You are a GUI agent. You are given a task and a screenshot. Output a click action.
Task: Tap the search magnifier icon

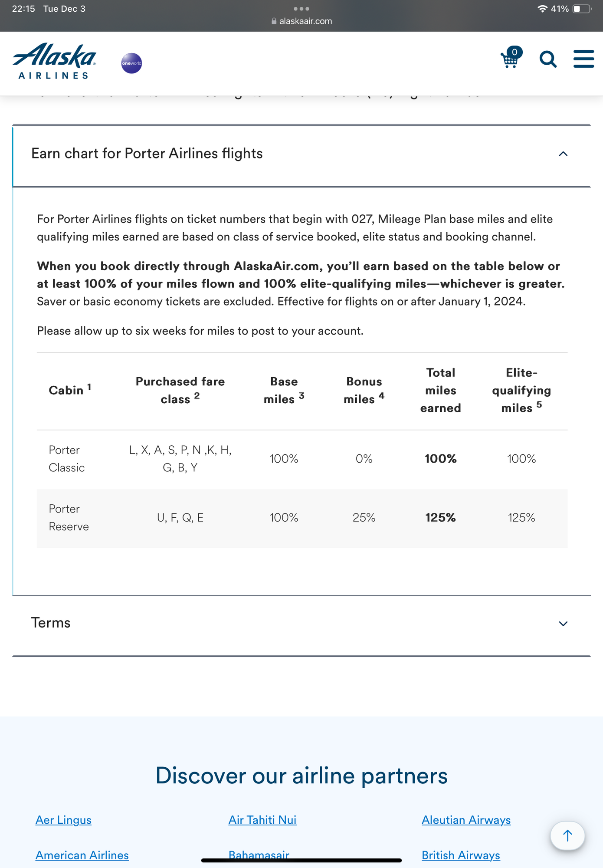click(548, 59)
